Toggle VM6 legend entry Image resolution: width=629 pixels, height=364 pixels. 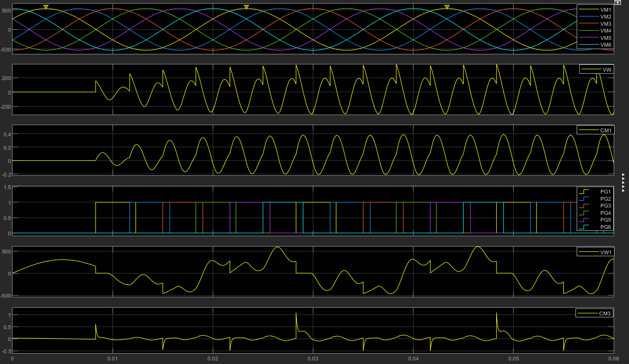point(596,45)
